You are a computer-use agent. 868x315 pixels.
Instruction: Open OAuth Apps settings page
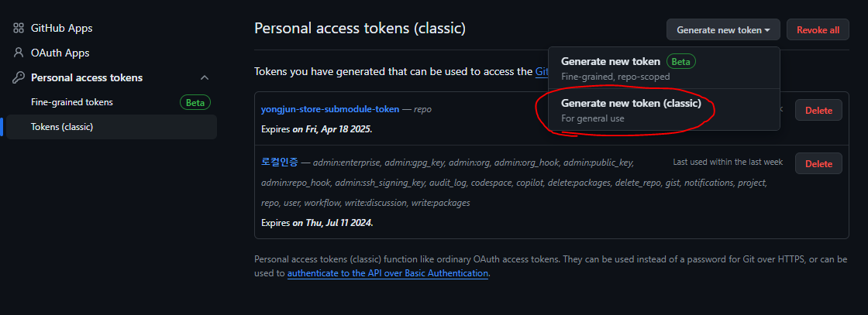point(60,53)
